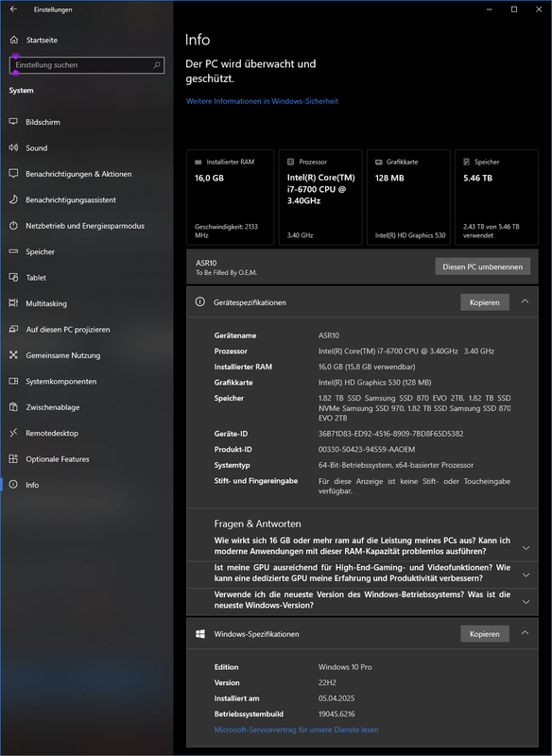The width and height of the screenshot is (552, 756).
Task: Click Intel(R) HD Graphics 530 (128 MB) value
Action: click(x=374, y=383)
